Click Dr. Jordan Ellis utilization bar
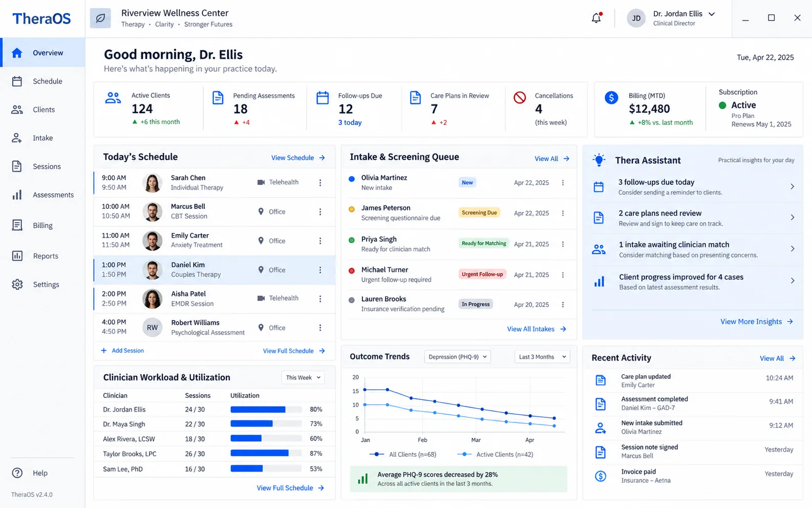812x508 pixels. pos(266,410)
